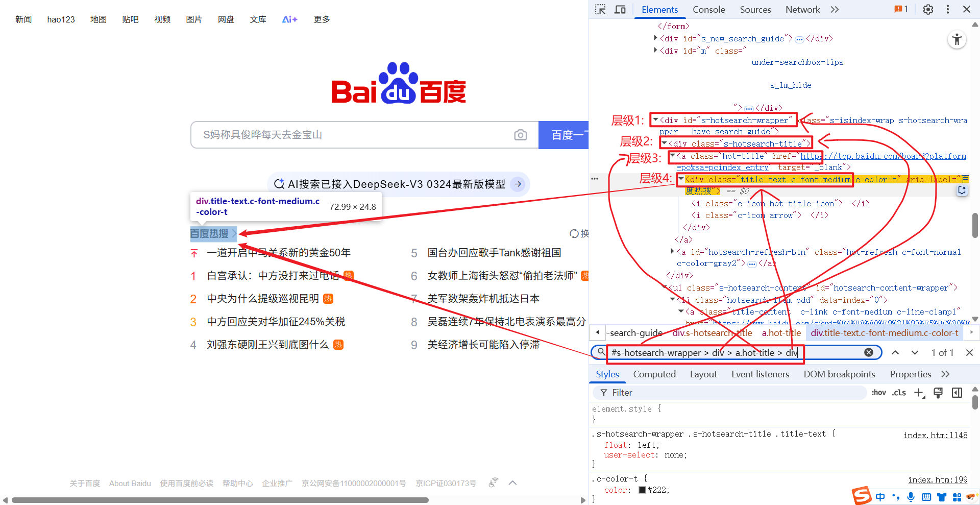Open the Sogou skin shirt icon
980x505 pixels.
[x=942, y=497]
